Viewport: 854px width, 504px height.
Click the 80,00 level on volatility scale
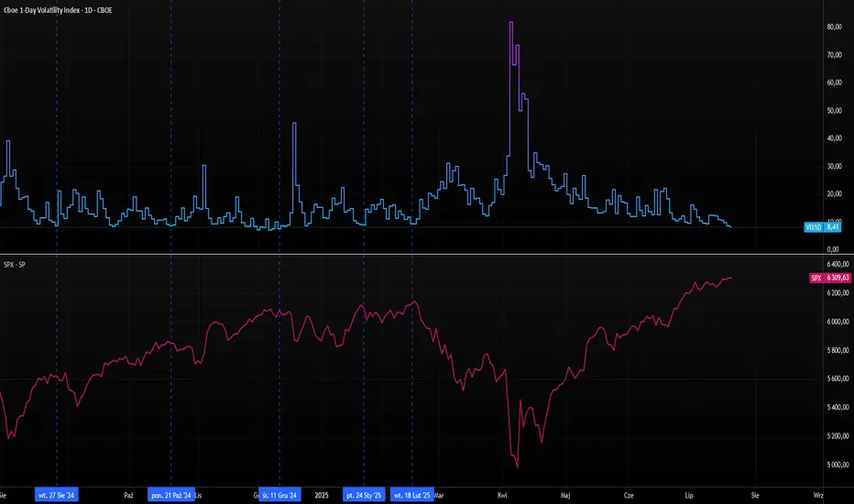(x=834, y=27)
